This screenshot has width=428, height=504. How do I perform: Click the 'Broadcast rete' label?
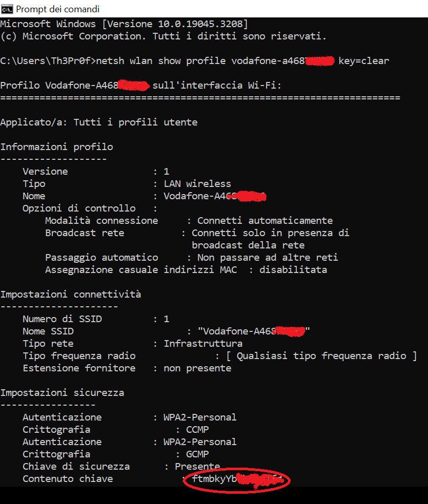point(85,233)
